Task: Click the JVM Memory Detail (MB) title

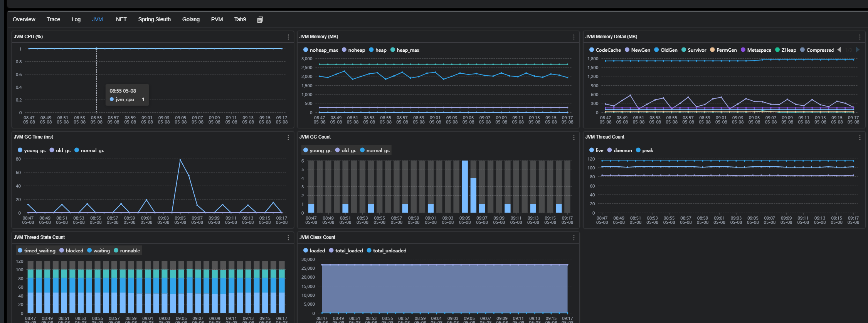Action: [611, 37]
